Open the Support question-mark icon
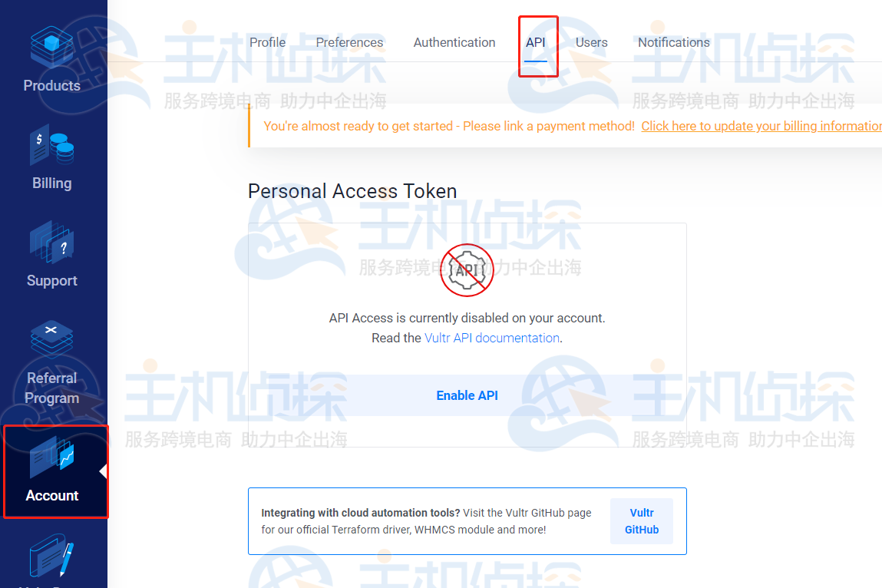The image size is (882, 588). coord(51,243)
